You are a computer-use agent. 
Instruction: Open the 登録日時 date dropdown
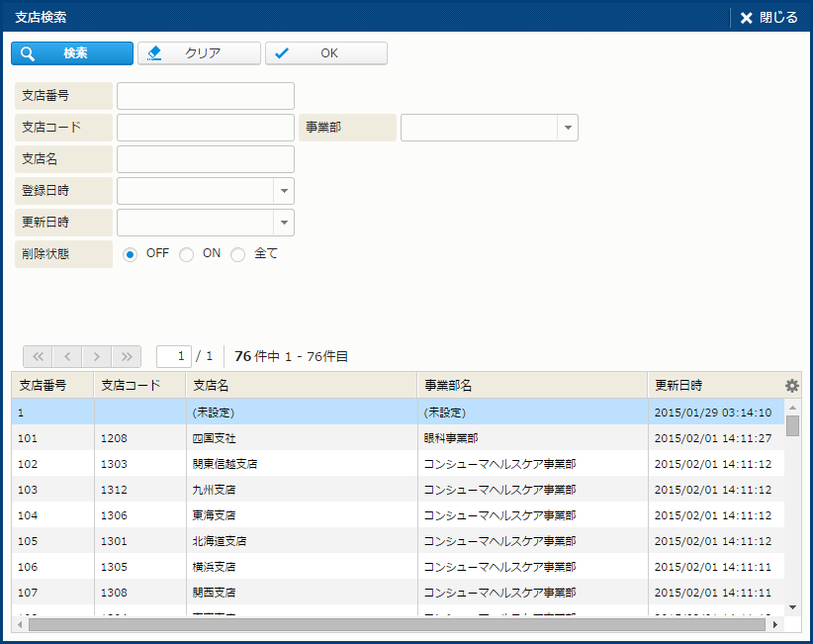click(283, 191)
